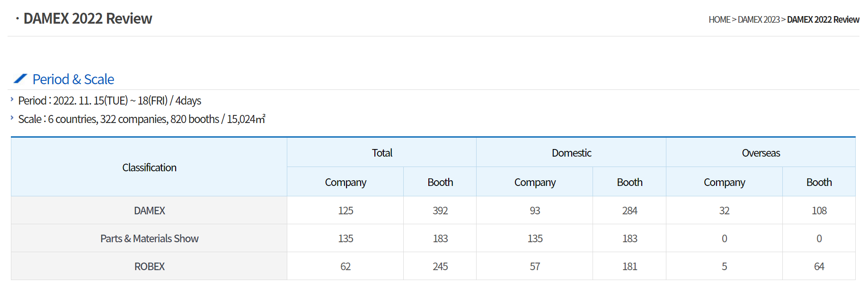Click the Booth subheader under Overseas

819,182
